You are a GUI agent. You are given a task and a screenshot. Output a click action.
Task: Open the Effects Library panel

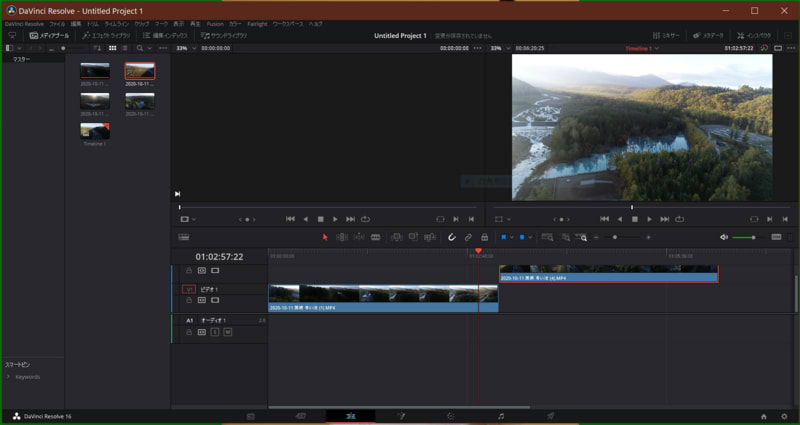click(106, 36)
